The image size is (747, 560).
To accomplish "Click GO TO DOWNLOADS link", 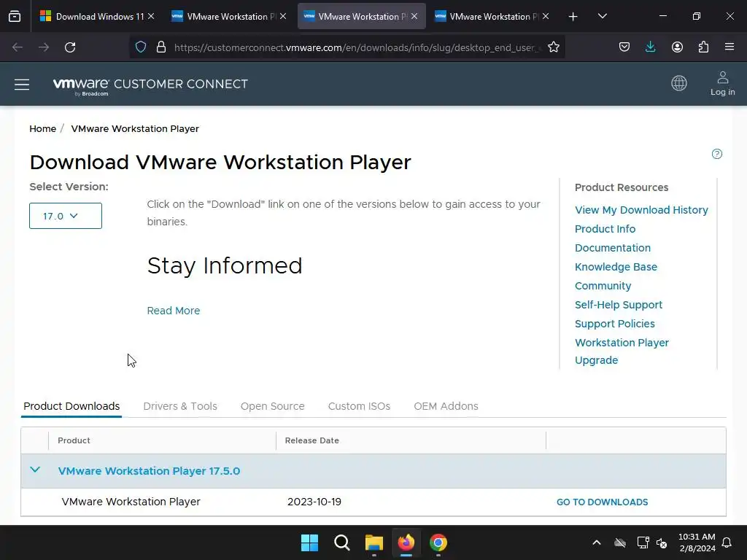I will point(602,502).
